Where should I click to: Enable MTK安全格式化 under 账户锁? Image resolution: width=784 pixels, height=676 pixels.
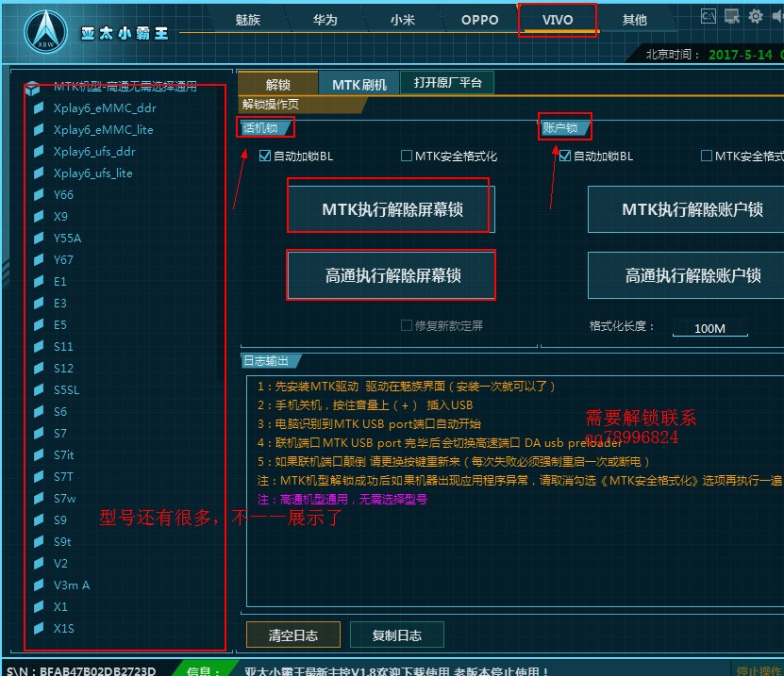(706, 157)
